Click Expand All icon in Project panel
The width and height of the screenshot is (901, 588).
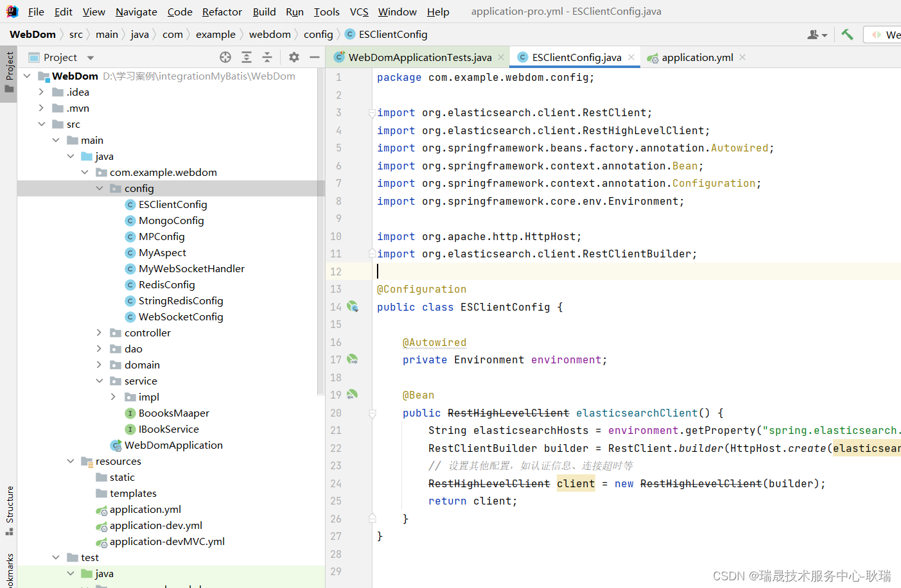pyautogui.click(x=247, y=57)
